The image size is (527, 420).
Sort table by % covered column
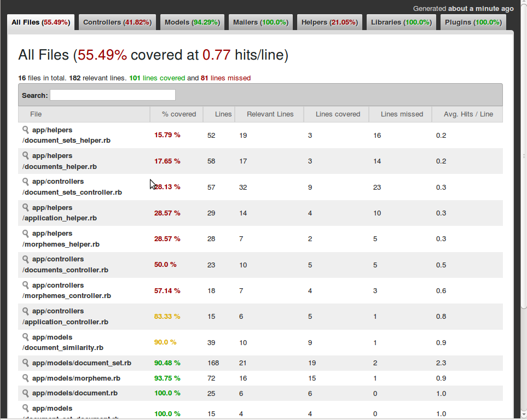(x=178, y=114)
